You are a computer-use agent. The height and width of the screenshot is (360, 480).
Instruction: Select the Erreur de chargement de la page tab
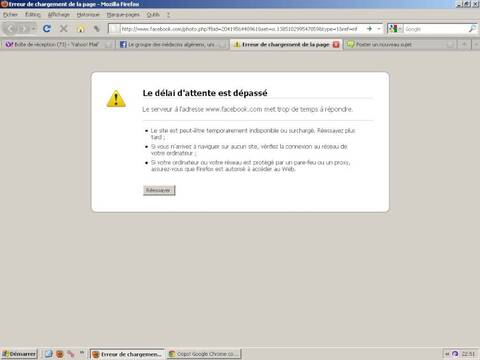pyautogui.click(x=286, y=44)
